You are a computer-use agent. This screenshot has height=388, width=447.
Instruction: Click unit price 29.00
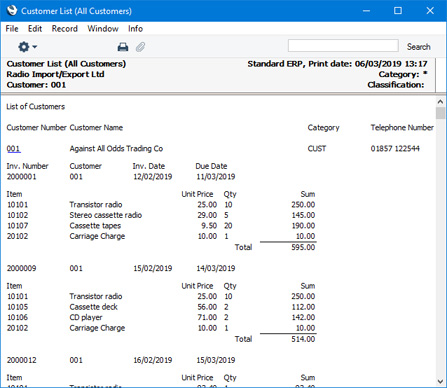pos(207,215)
